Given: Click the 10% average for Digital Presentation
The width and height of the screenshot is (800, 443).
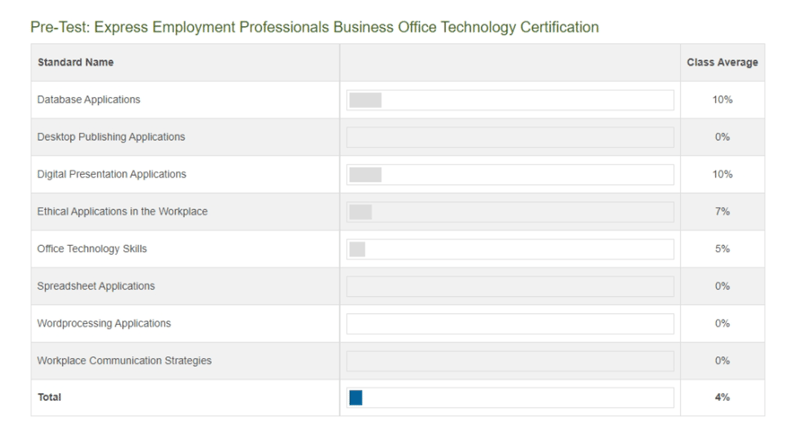Looking at the screenshot, I should coord(722,174).
